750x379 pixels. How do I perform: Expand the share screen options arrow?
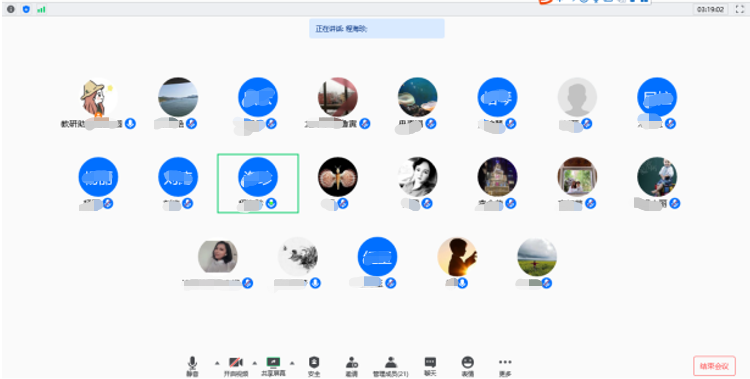click(292, 362)
